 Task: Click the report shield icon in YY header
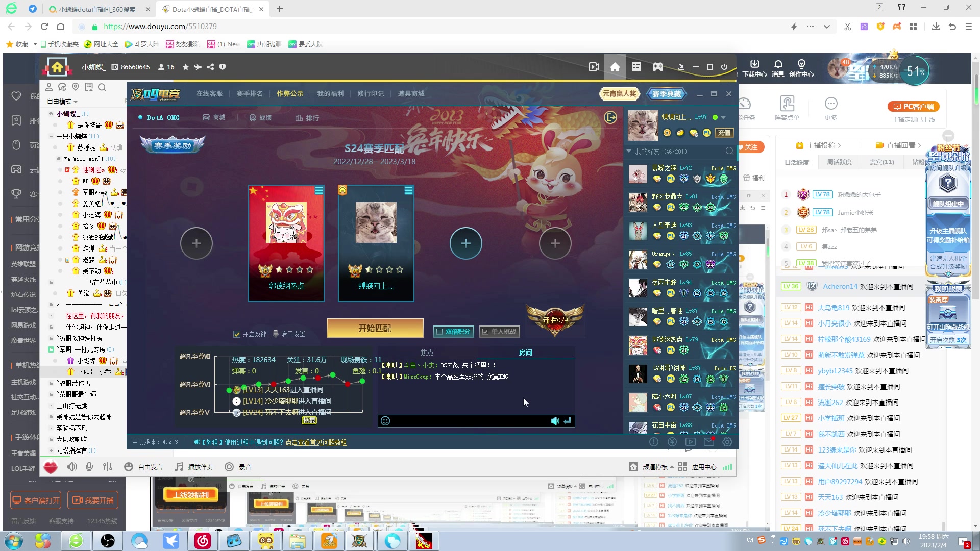(x=223, y=67)
